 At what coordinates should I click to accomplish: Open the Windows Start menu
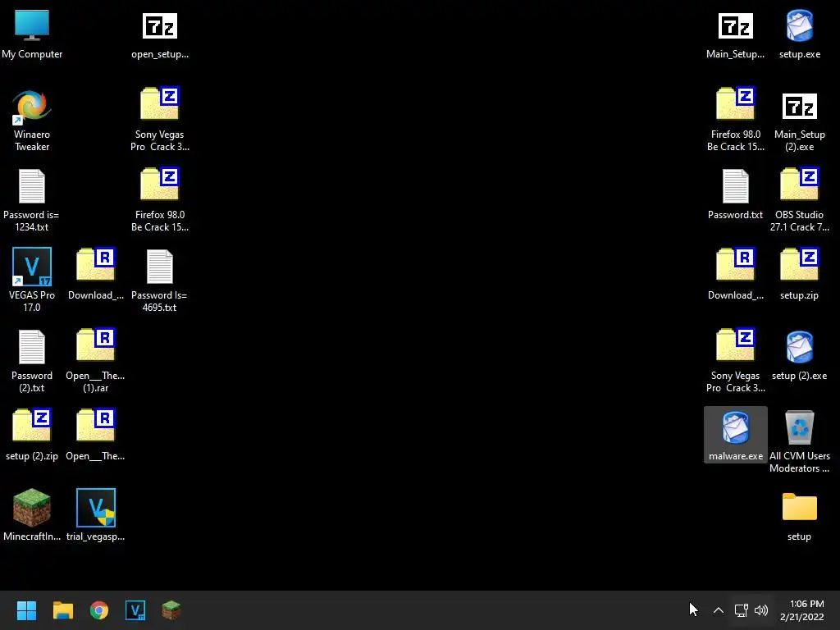tap(26, 610)
